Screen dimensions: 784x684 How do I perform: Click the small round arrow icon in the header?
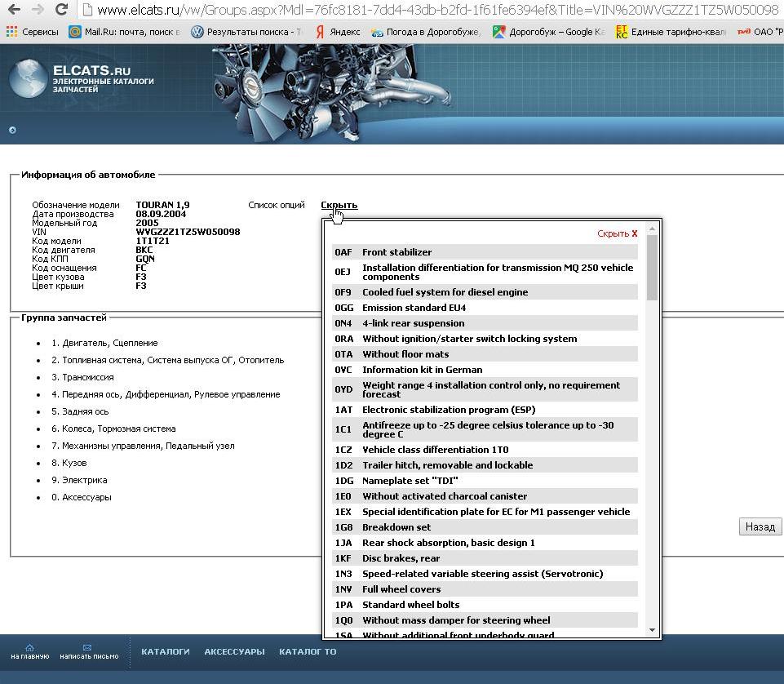(12, 130)
